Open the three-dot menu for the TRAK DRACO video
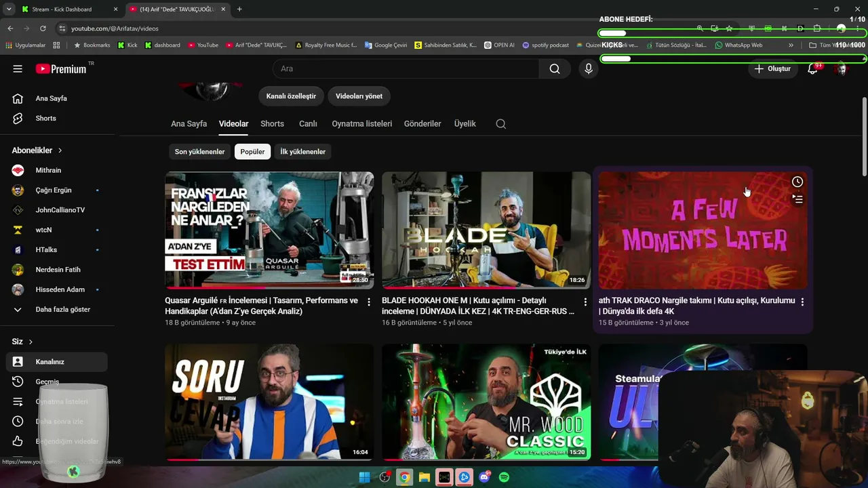Image resolution: width=868 pixels, height=488 pixels. [802, 302]
